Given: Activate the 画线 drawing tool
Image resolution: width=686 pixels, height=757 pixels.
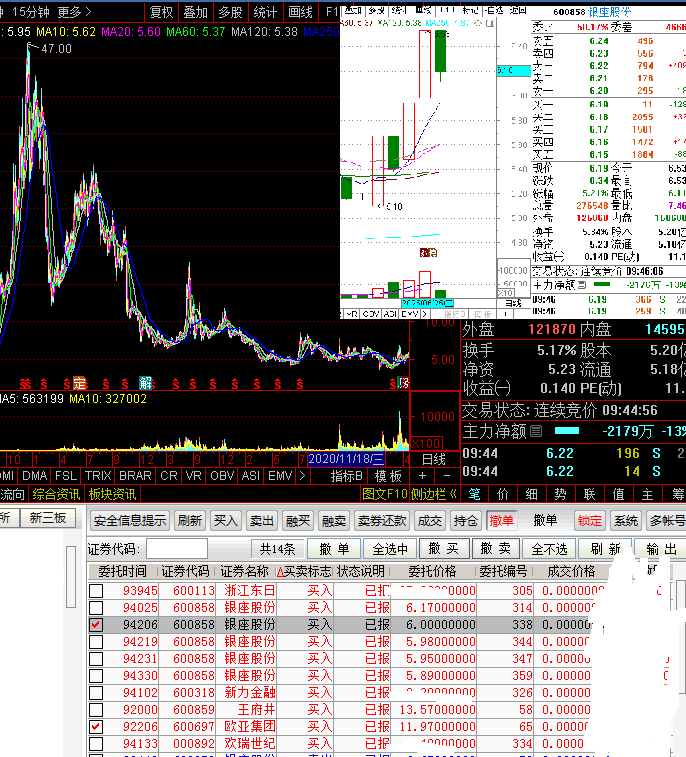Looking at the screenshot, I should click(300, 12).
